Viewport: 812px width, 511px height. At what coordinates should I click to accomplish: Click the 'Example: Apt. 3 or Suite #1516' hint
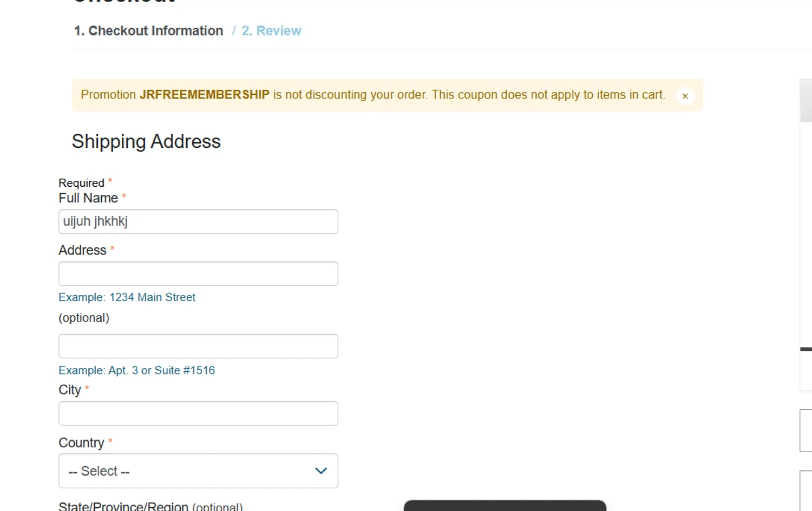click(x=136, y=370)
